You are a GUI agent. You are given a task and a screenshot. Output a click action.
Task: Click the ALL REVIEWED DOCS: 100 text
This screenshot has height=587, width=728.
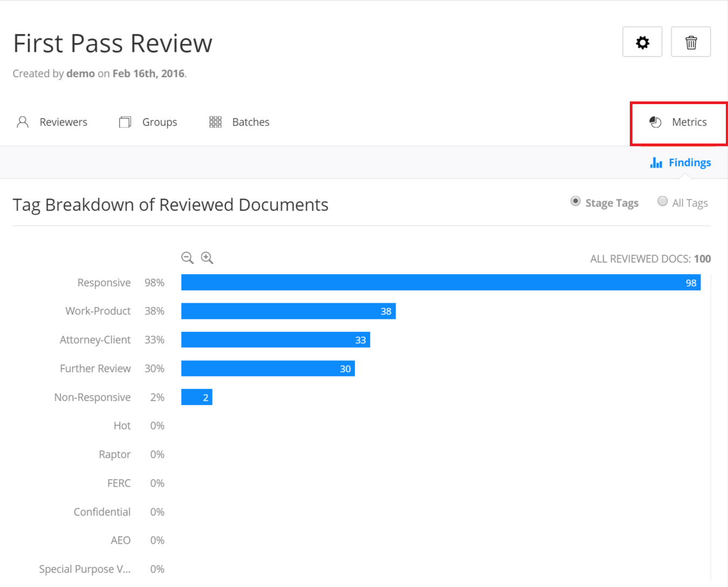pos(650,258)
